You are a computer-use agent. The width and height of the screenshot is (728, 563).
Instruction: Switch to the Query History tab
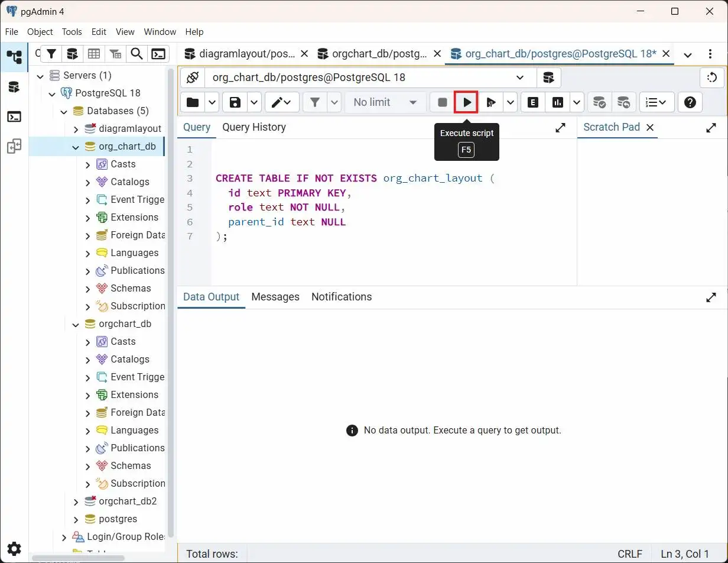coord(254,127)
